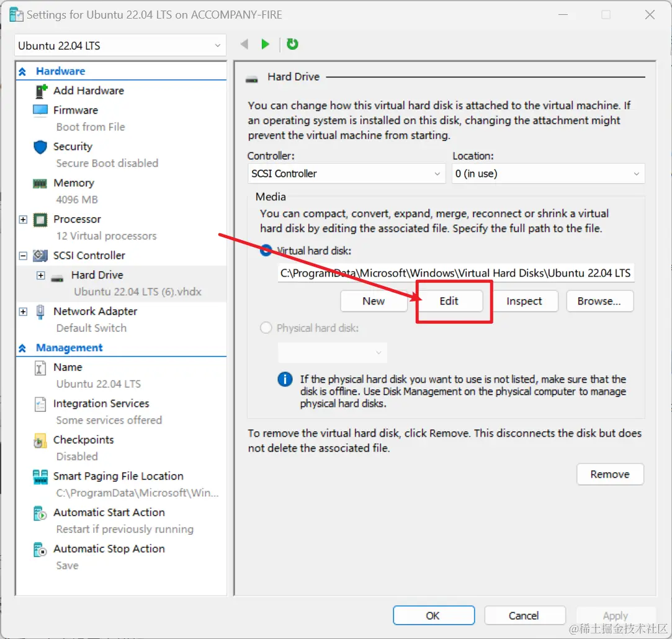The width and height of the screenshot is (672, 639).
Task: Select Add Hardware in the tree
Action: [89, 91]
